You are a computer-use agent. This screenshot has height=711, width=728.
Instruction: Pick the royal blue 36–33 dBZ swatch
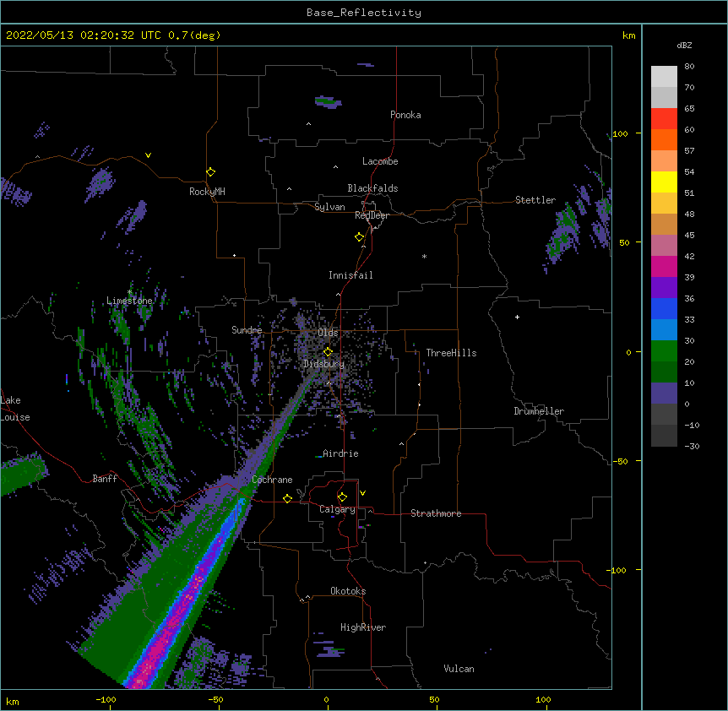(664, 308)
